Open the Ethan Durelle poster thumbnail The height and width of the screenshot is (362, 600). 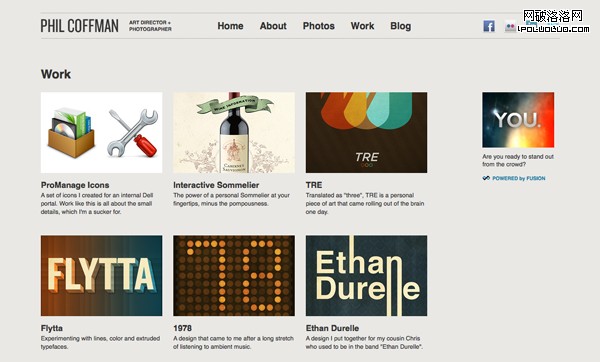tap(366, 276)
